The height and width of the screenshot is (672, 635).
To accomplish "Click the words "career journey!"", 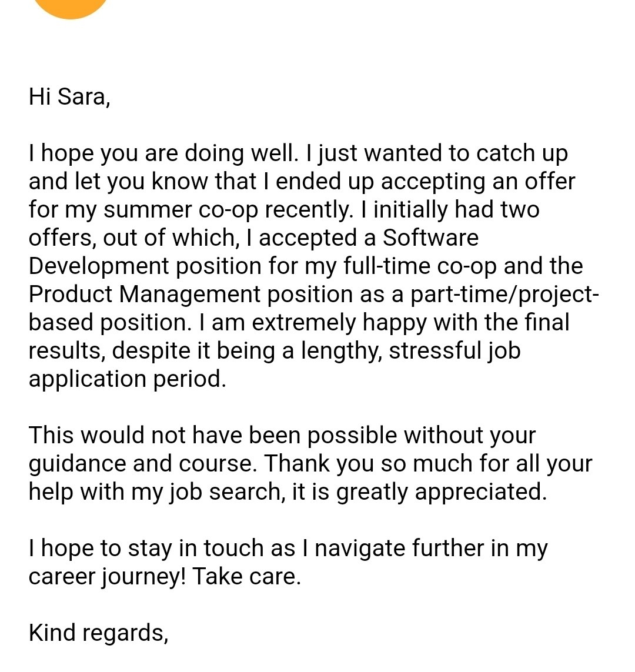I will pos(107,577).
